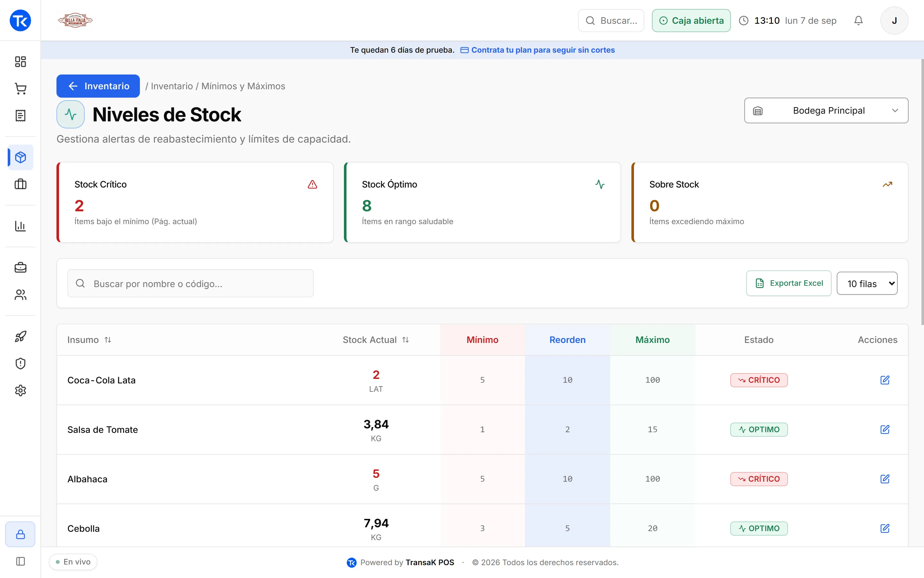Open Contrata tu plan para seguir sin cortes link
Viewport: 924px width, 578px height.
(538, 50)
